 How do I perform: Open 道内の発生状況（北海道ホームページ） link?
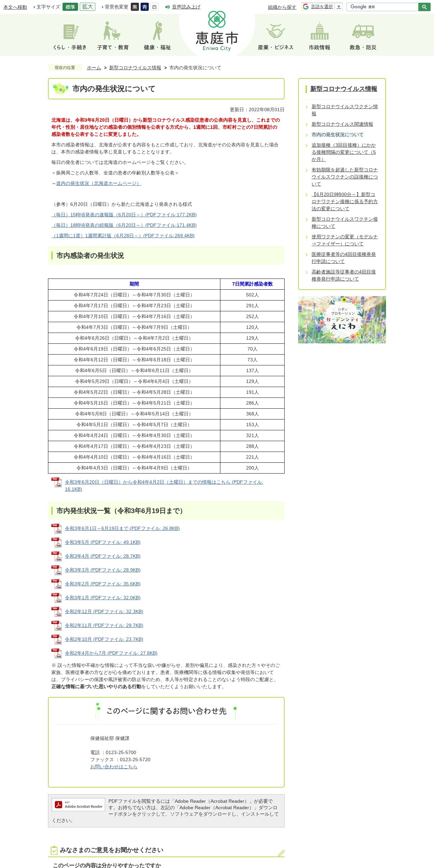(x=99, y=183)
